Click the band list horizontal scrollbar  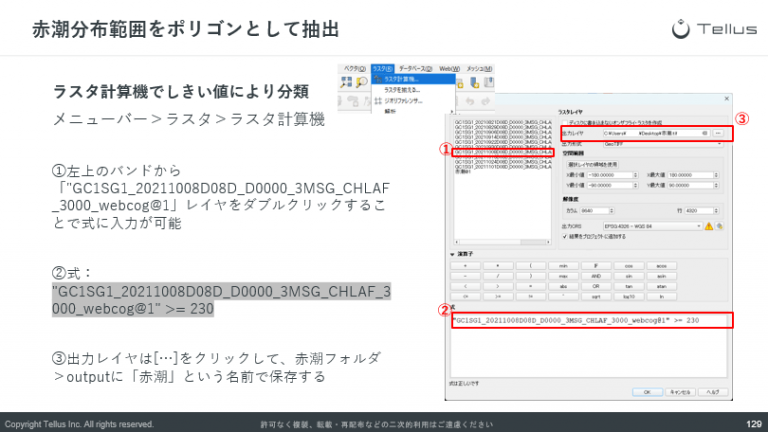(x=502, y=242)
